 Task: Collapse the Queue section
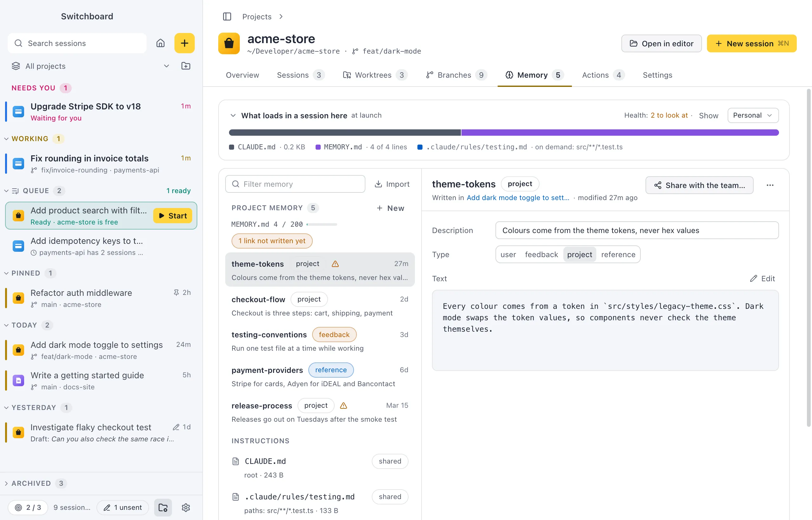click(x=6, y=191)
